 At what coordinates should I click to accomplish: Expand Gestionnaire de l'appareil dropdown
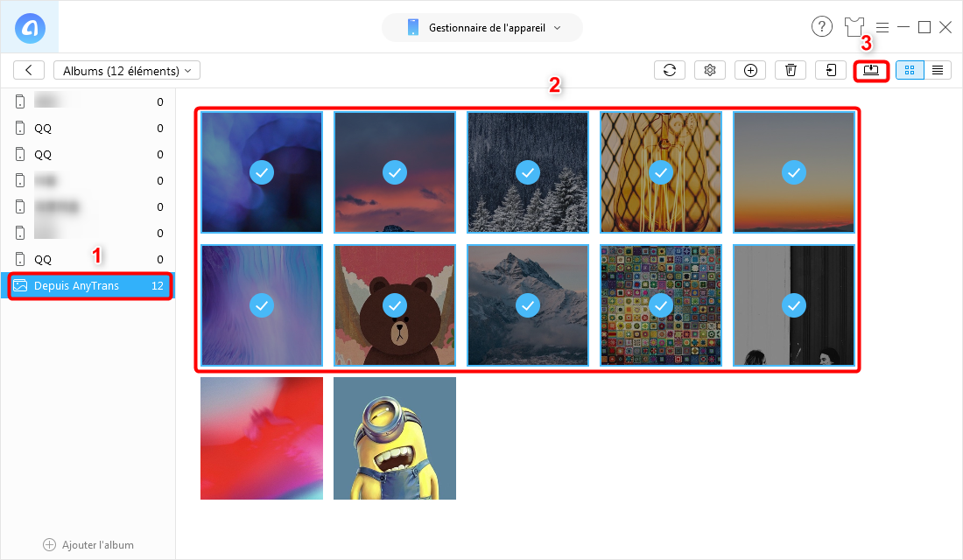pos(482,28)
